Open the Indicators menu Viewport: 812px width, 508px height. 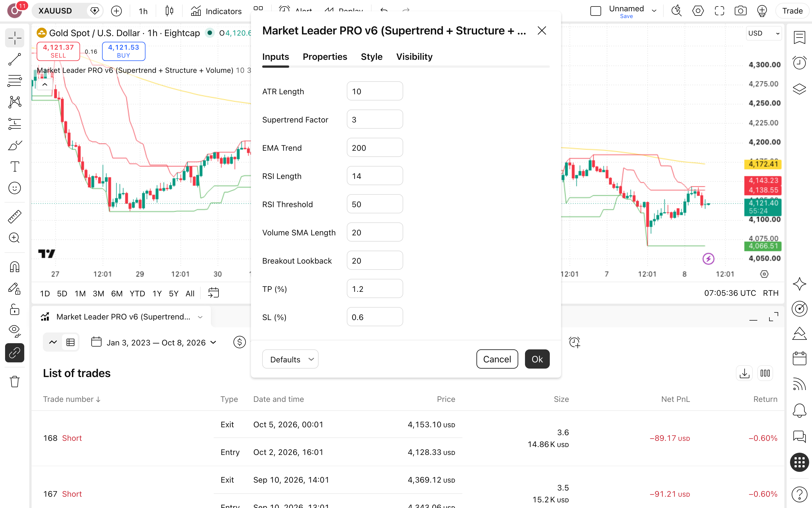217,11
